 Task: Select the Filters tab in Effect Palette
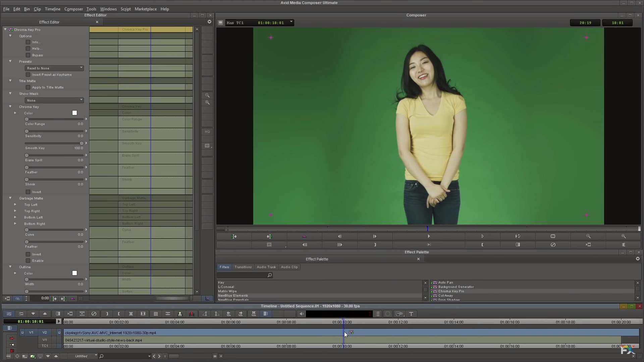[225, 267]
